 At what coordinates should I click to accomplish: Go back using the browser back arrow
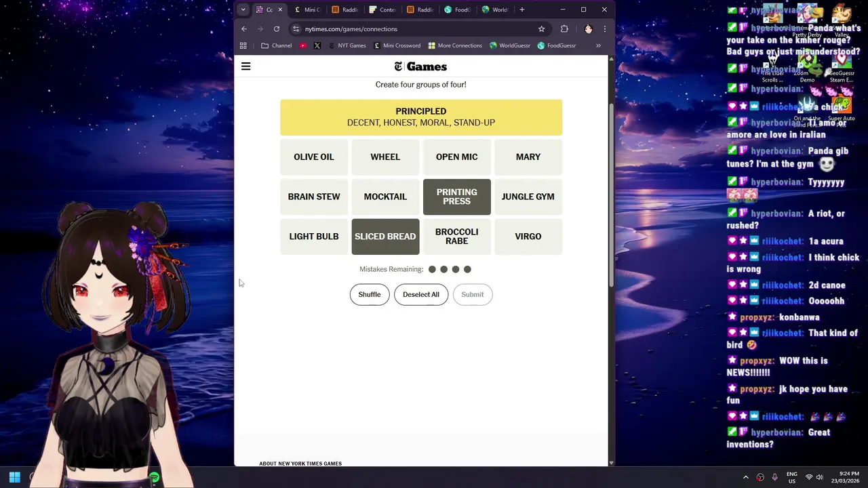pyautogui.click(x=244, y=29)
